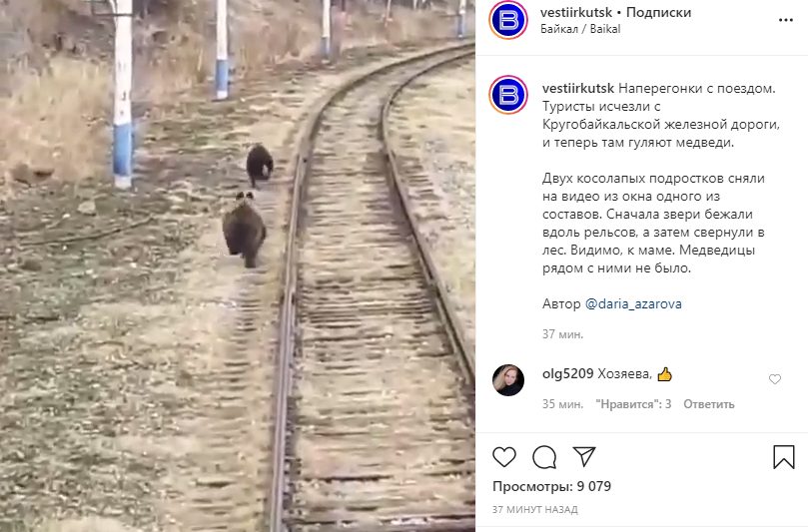
Task: View likes on olg5209's comment
Action: tap(633, 404)
